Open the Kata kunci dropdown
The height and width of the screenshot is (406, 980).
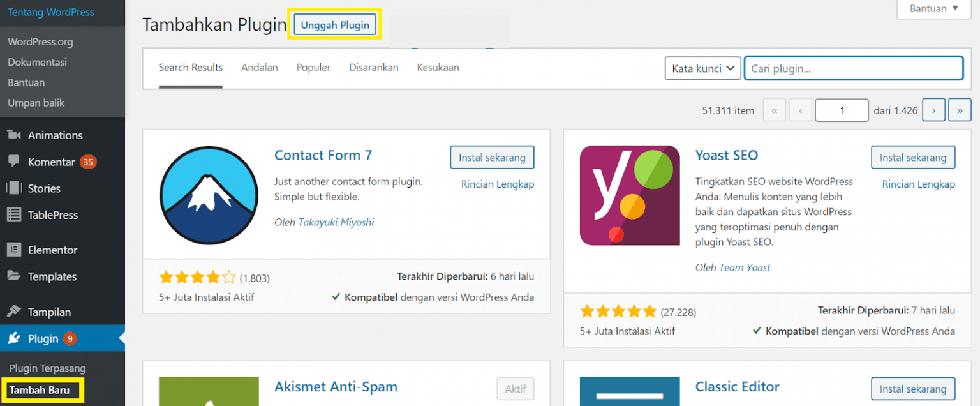[702, 68]
